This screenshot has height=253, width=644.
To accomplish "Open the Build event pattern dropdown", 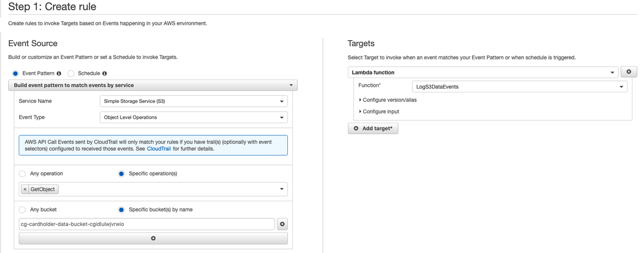I will coord(153,85).
